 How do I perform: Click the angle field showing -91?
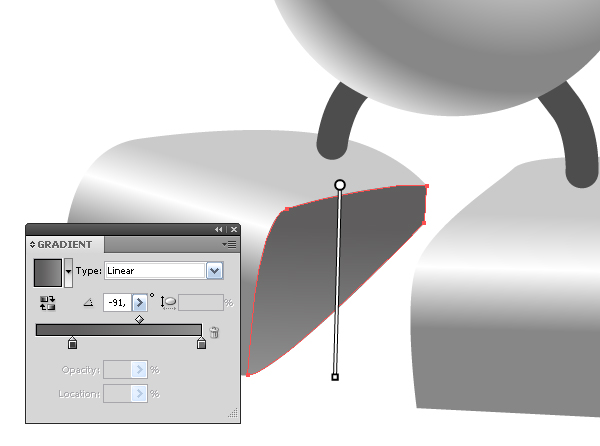117,303
